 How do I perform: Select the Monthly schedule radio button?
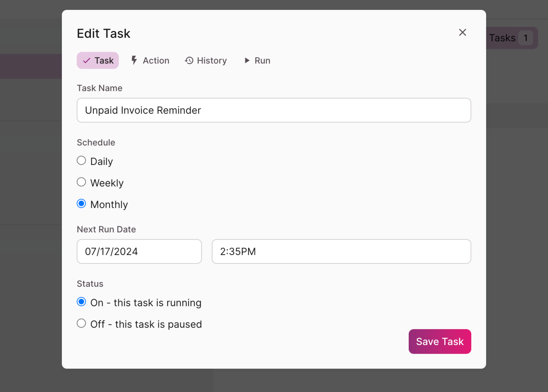(x=81, y=204)
